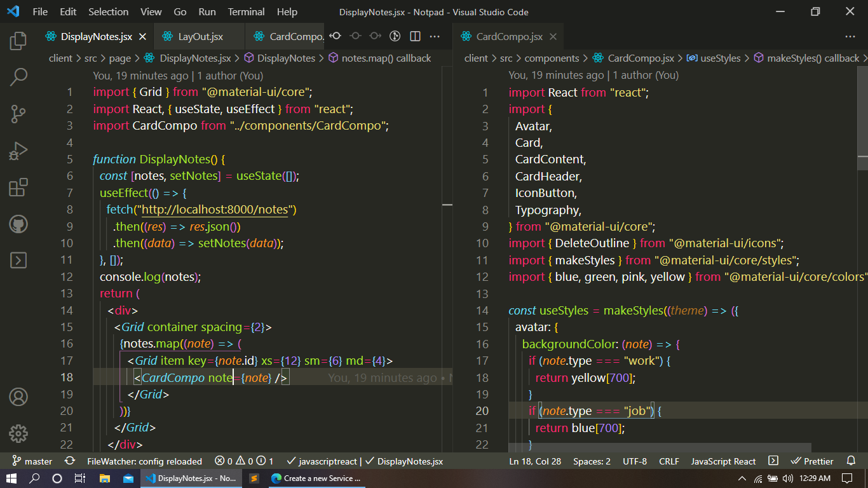Open the Run and Debug view
This screenshot has height=488, width=868.
coord(18,151)
